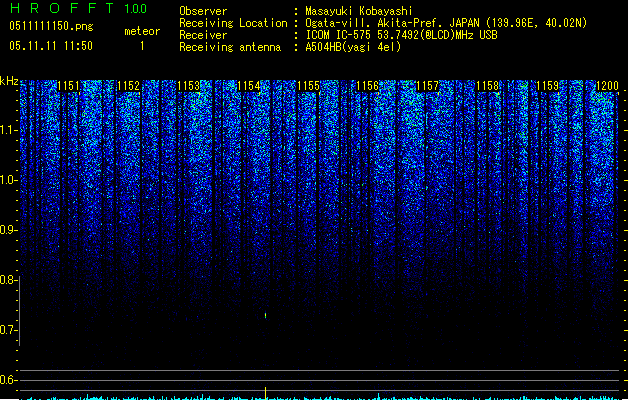This screenshot has width=629, height=400.
Task: Click the receiving location Ogata-vill. Akita-Pref. text
Action: [446, 23]
